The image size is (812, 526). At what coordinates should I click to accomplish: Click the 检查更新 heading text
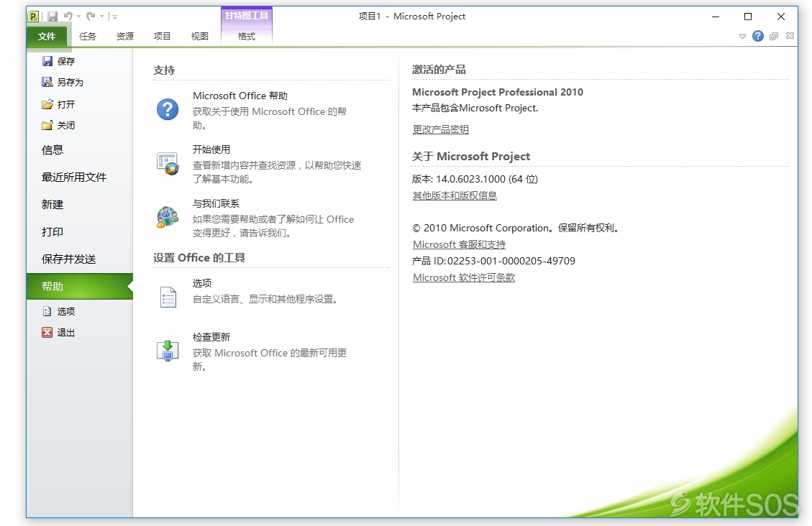coord(211,337)
